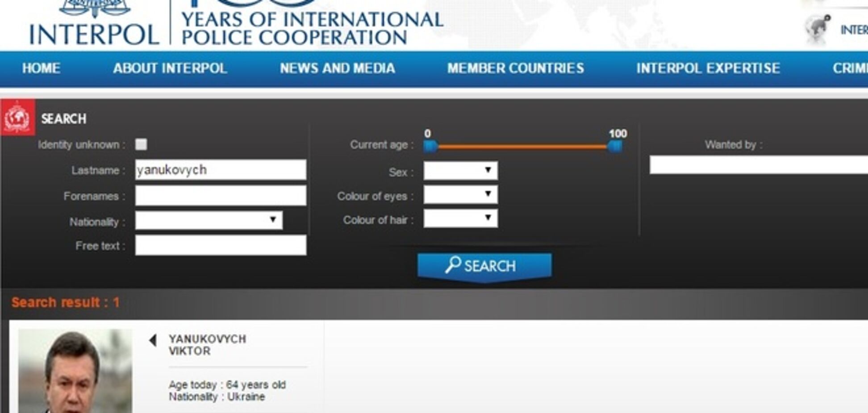Tick the Identity unknown checkbox
868x413 pixels.
pyautogui.click(x=141, y=144)
